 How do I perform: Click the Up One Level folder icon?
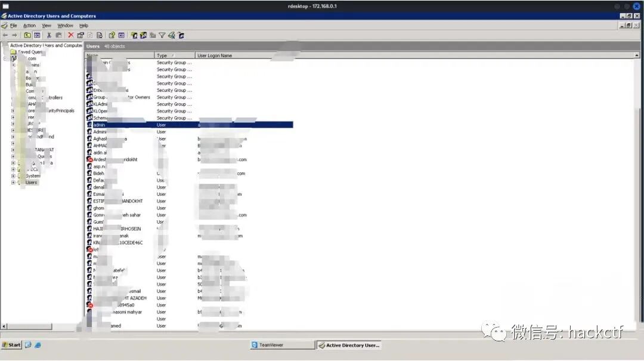pos(27,35)
